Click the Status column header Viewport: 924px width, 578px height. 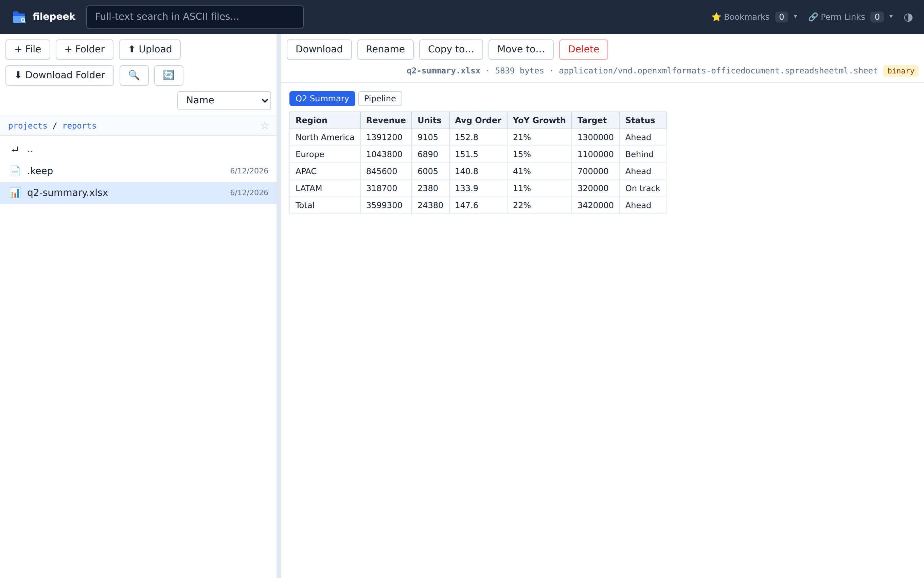[x=643, y=120]
